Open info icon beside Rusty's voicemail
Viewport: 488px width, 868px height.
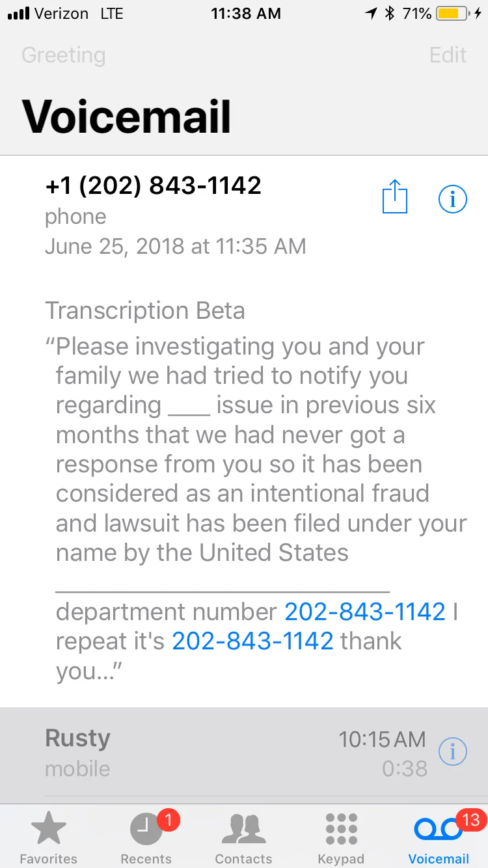click(x=453, y=752)
